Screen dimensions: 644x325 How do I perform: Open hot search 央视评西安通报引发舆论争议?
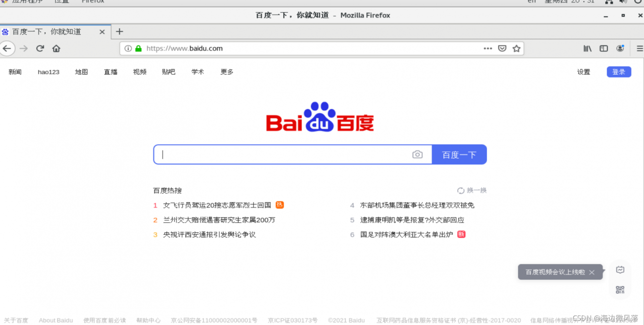tap(209, 234)
